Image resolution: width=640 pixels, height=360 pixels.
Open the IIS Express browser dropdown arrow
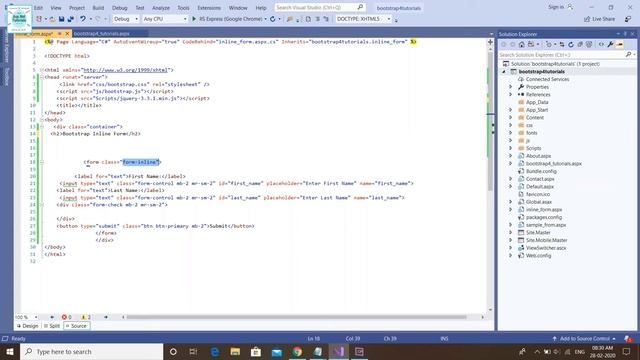point(265,19)
